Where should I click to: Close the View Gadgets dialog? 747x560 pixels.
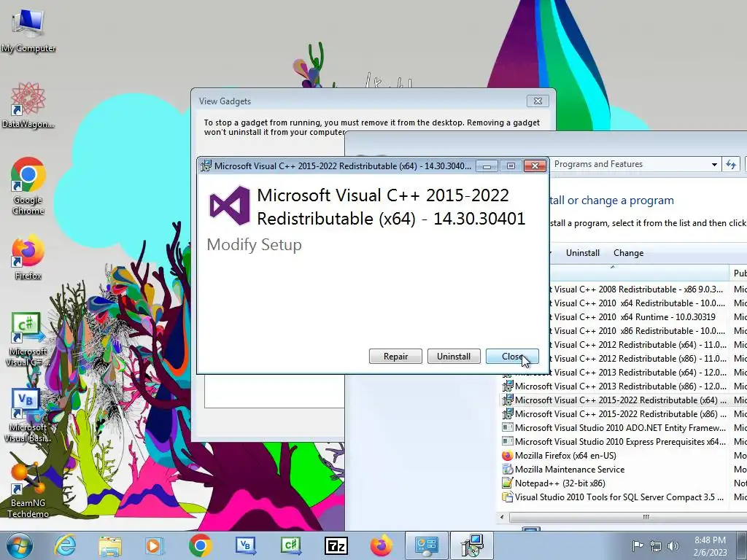click(x=538, y=101)
